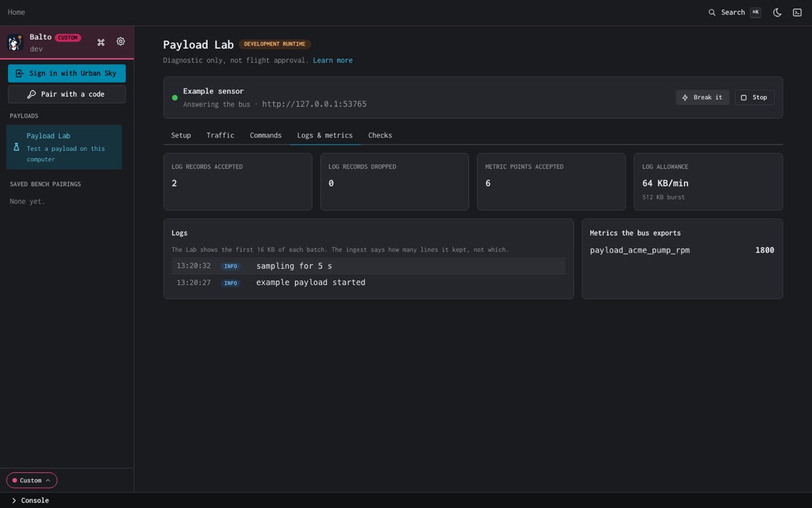Screen dimensions: 812x508
Task: Switch to the Traffic tab
Action: coord(220,135)
